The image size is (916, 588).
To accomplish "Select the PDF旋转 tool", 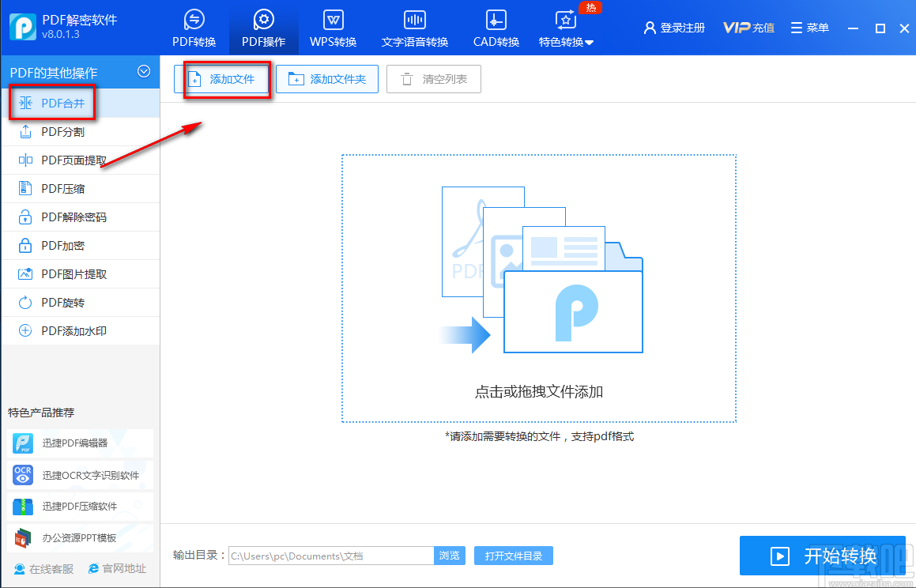I will [x=54, y=302].
